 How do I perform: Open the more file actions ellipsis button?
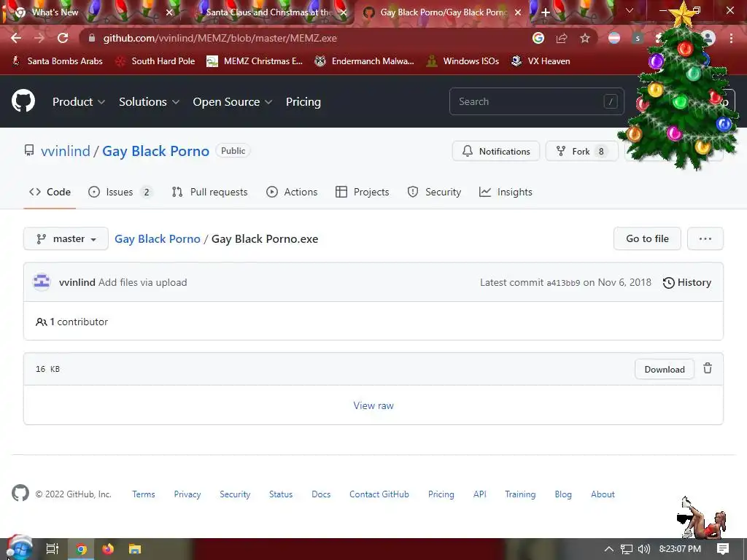pyautogui.click(x=705, y=238)
